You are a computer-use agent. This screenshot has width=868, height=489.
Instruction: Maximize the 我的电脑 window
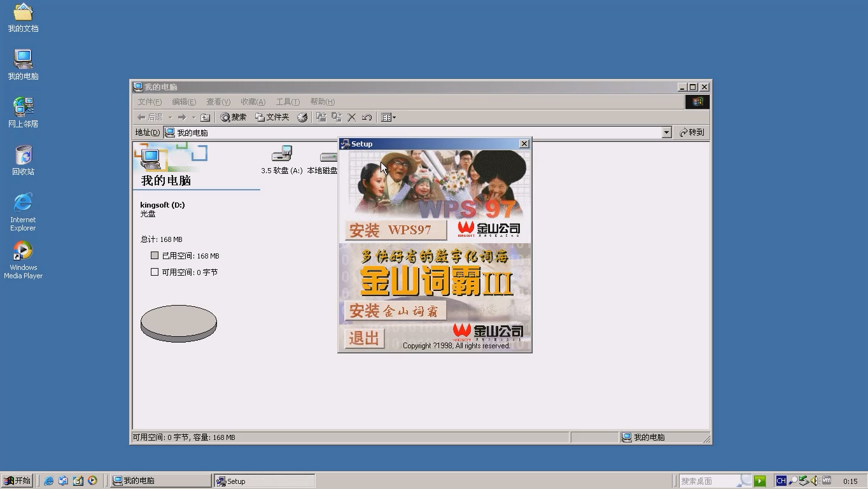(x=693, y=87)
